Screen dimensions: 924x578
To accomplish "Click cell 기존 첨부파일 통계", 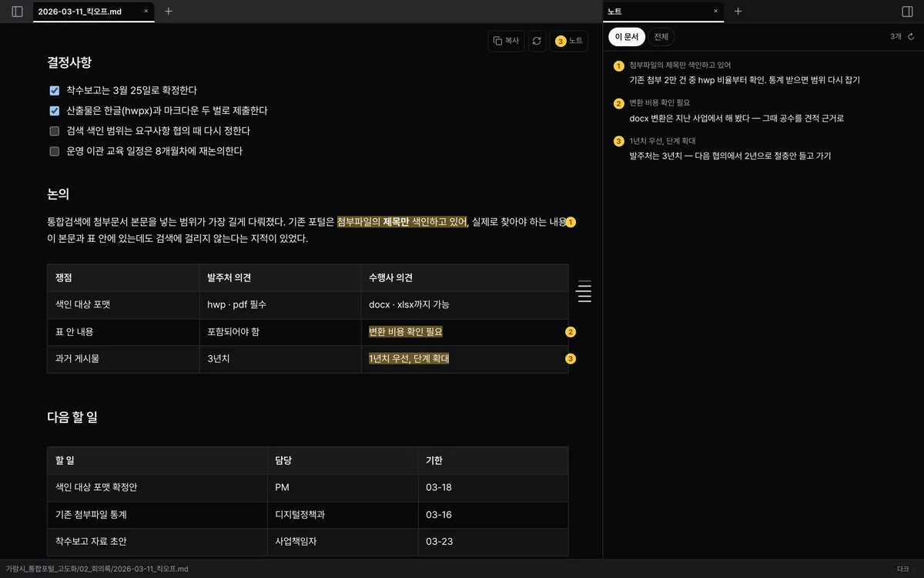I will click(157, 515).
